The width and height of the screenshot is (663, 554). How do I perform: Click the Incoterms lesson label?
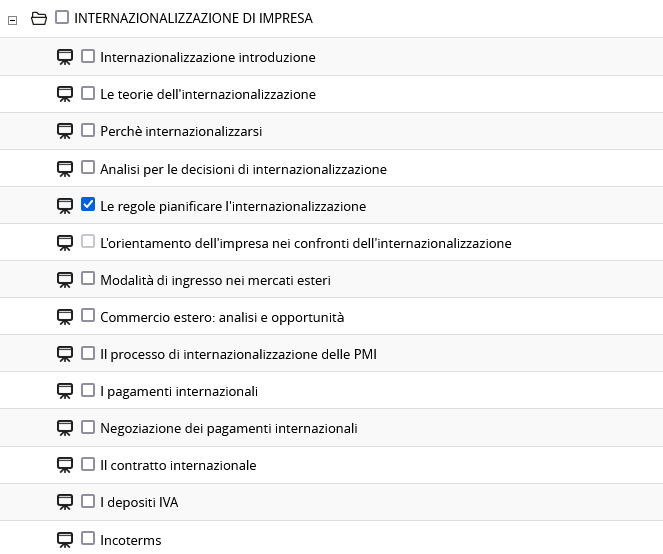(x=130, y=540)
